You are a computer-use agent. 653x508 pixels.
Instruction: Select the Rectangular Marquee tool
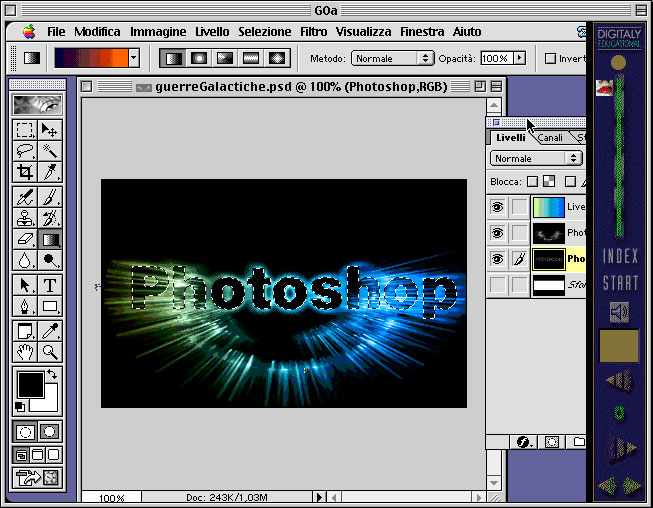(x=25, y=130)
